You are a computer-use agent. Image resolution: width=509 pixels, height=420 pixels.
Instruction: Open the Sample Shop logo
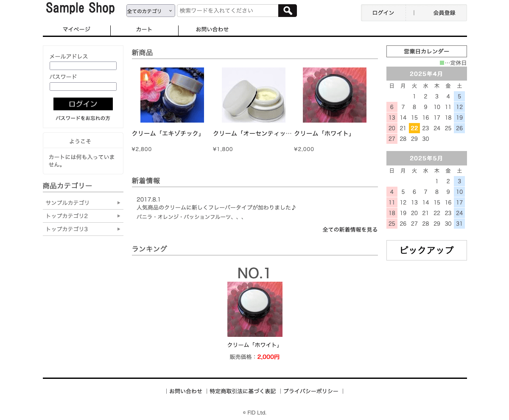(x=80, y=8)
